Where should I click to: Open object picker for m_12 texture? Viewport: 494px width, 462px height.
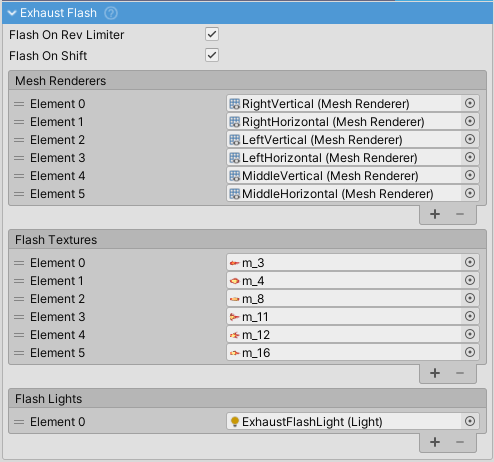[x=470, y=334]
